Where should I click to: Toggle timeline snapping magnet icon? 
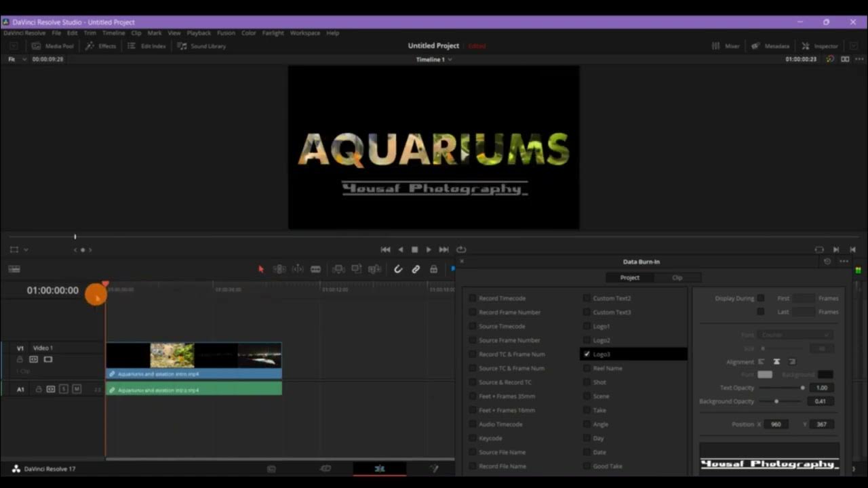pyautogui.click(x=398, y=269)
